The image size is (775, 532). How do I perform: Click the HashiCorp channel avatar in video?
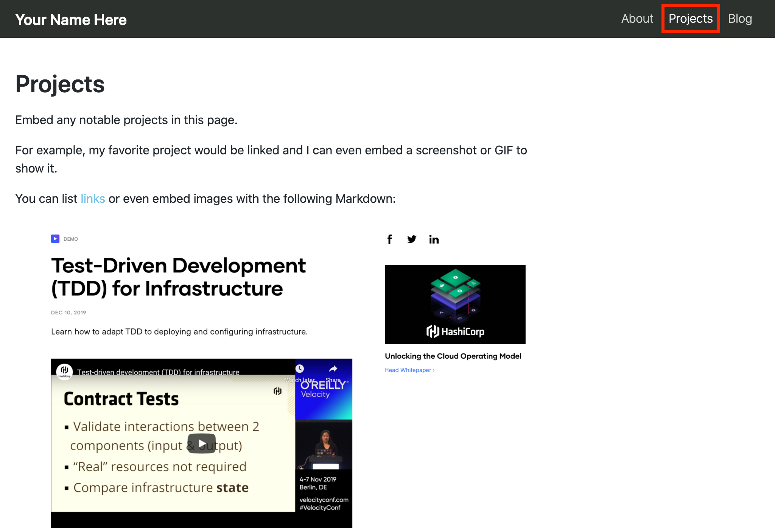click(x=65, y=371)
